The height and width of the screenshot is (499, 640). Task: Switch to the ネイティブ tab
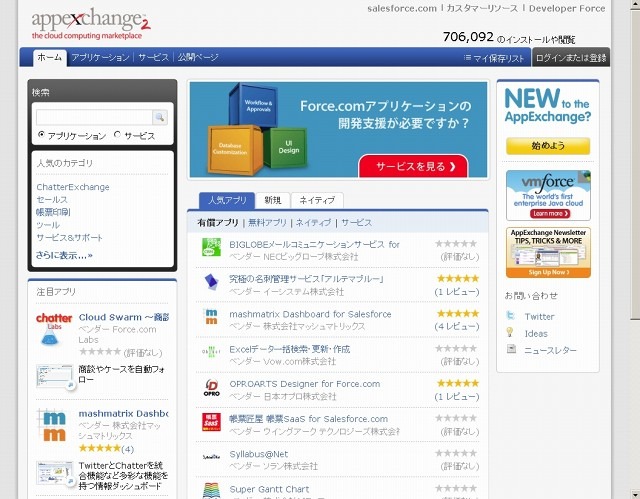click(x=317, y=200)
